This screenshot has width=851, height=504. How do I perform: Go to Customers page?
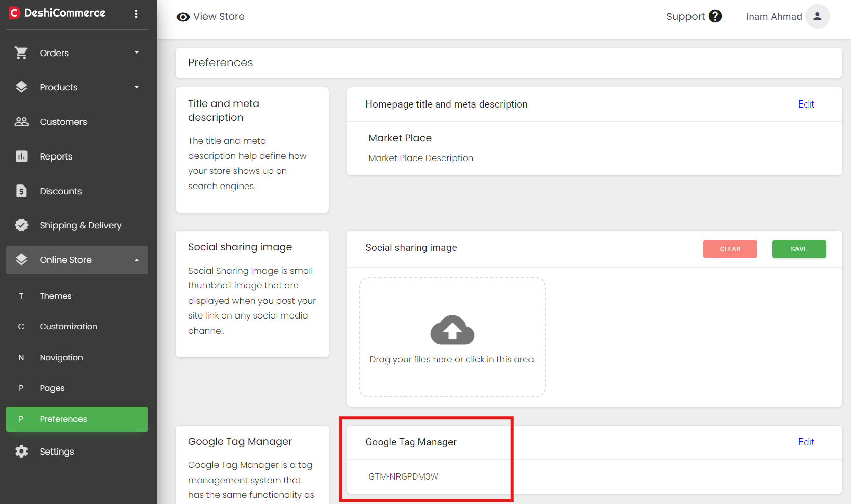77,122
